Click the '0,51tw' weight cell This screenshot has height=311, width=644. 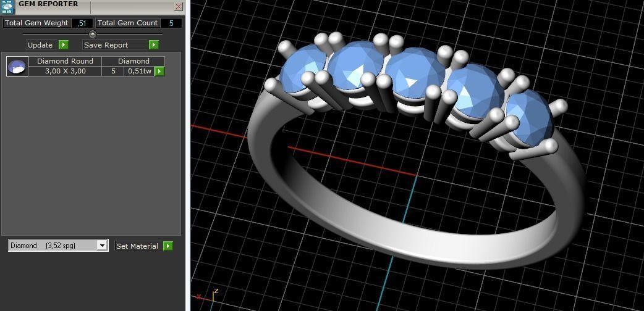coord(140,71)
